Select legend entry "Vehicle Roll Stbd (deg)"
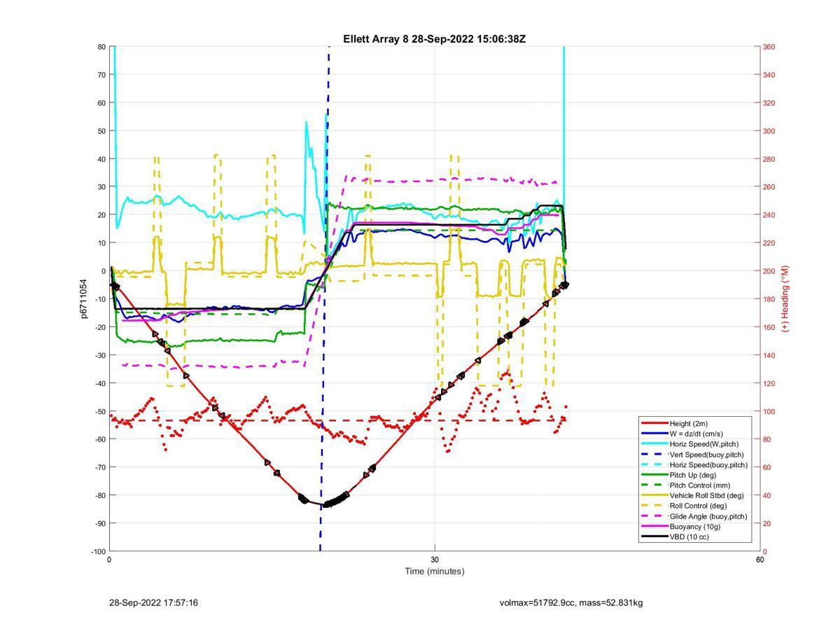This screenshot has width=840, height=620. point(707,496)
